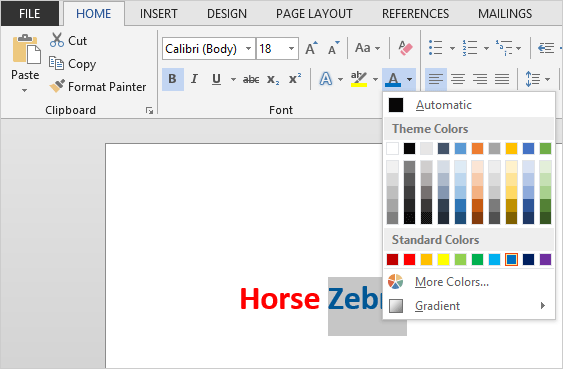Switch to the REFERENCES tab
The width and height of the screenshot is (563, 369).
coord(415,14)
